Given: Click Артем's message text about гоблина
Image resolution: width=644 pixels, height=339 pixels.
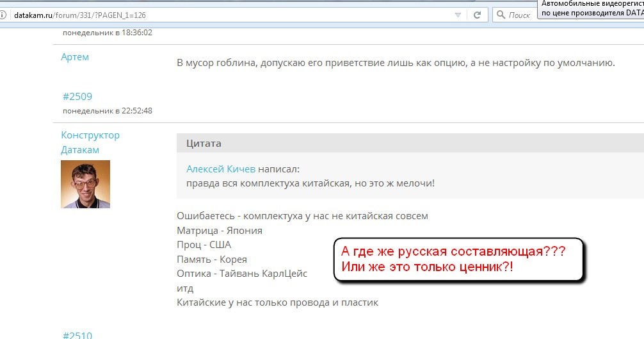Looking at the screenshot, I should pyautogui.click(x=395, y=63).
